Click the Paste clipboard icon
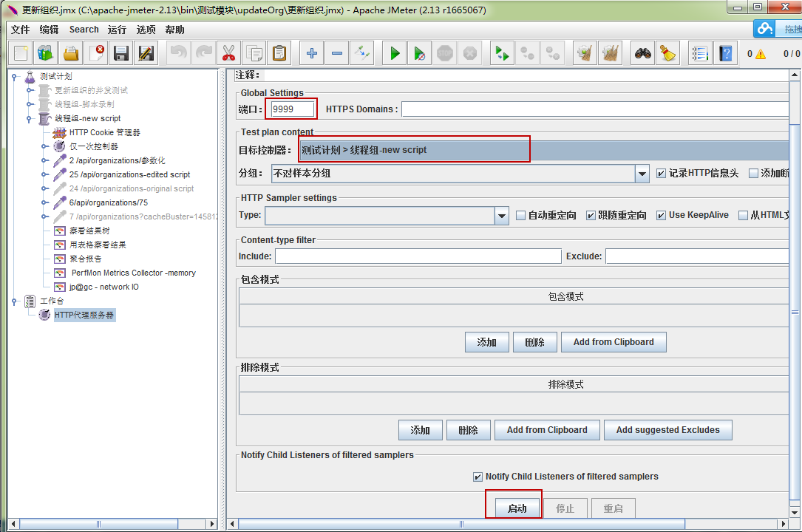The height and width of the screenshot is (532, 802). [279, 53]
